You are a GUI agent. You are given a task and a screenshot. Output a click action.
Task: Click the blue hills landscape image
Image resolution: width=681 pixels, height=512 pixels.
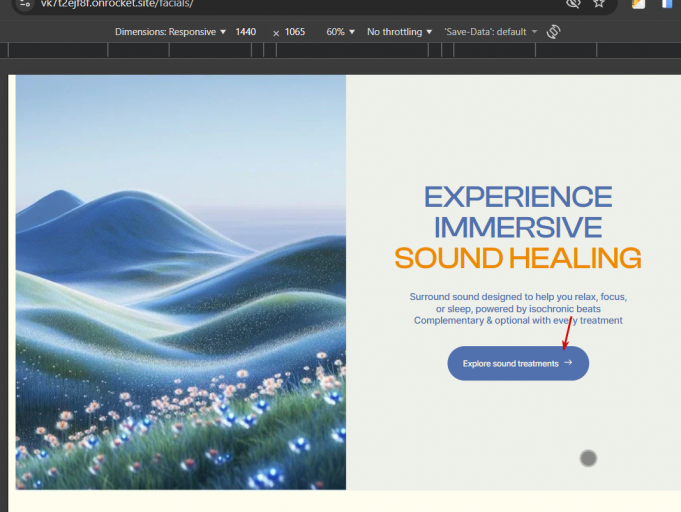tap(181, 282)
